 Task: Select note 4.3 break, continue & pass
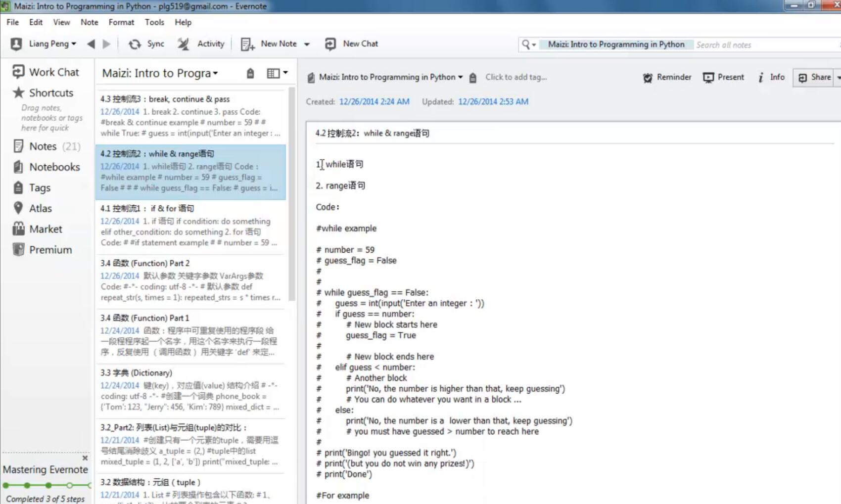tap(190, 116)
